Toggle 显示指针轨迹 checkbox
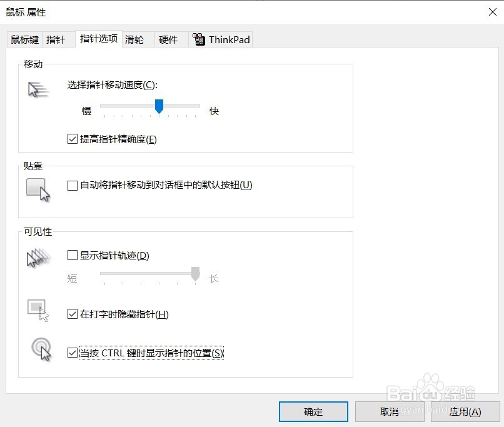The image size is (504, 427). 73,255
